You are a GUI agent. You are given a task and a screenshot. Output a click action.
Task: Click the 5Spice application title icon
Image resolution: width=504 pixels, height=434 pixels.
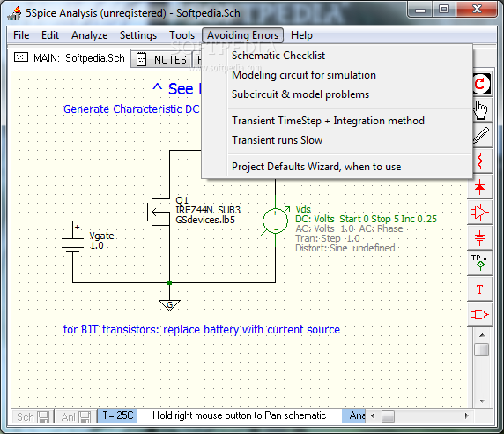click(x=14, y=13)
